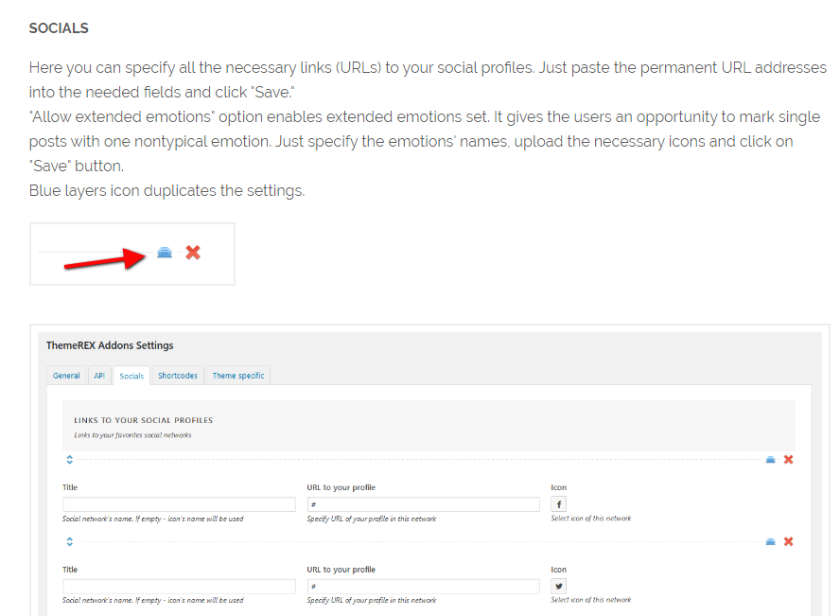Click the blue layers icon in the example image
Screen dimensions: 840x616
coord(165,253)
